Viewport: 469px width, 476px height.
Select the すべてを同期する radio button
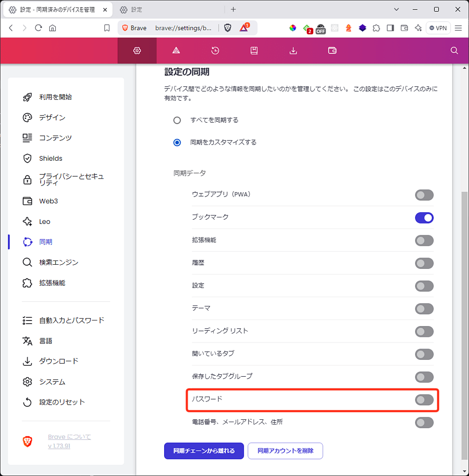pos(177,120)
